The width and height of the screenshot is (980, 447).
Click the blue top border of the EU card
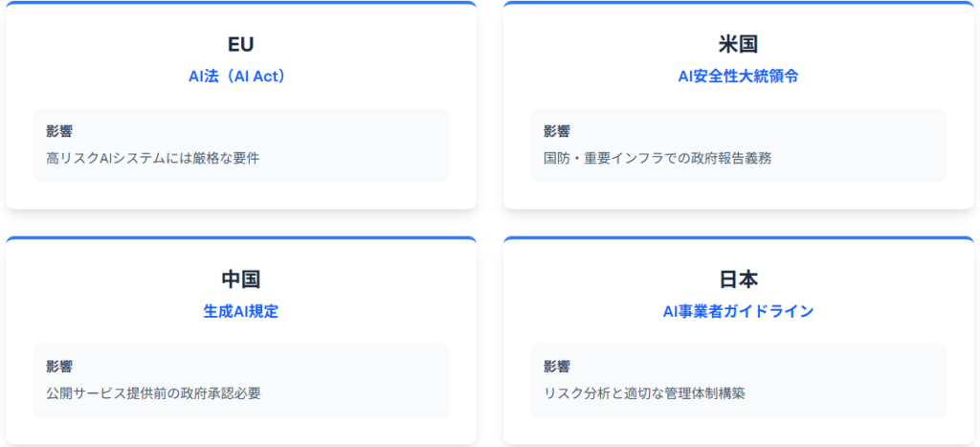241,3
